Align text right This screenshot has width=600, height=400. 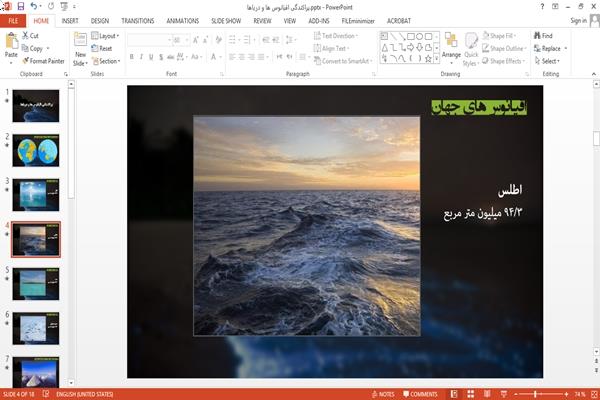click(x=251, y=57)
